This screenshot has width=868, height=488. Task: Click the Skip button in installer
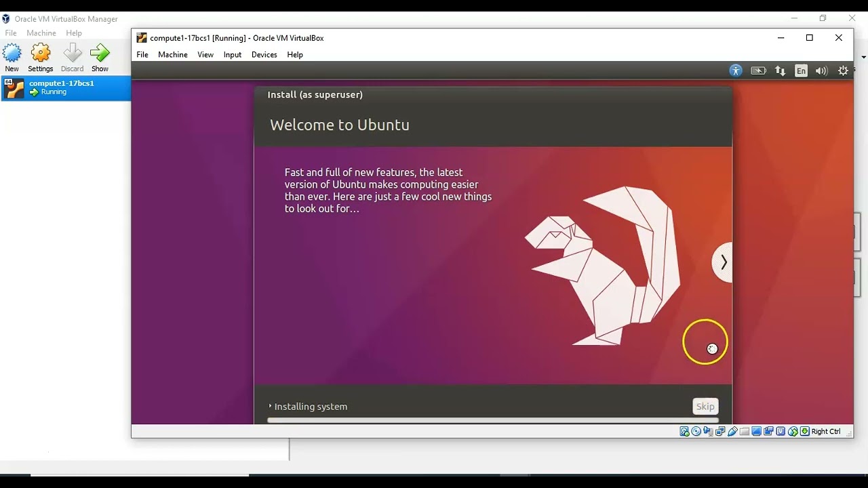point(705,406)
